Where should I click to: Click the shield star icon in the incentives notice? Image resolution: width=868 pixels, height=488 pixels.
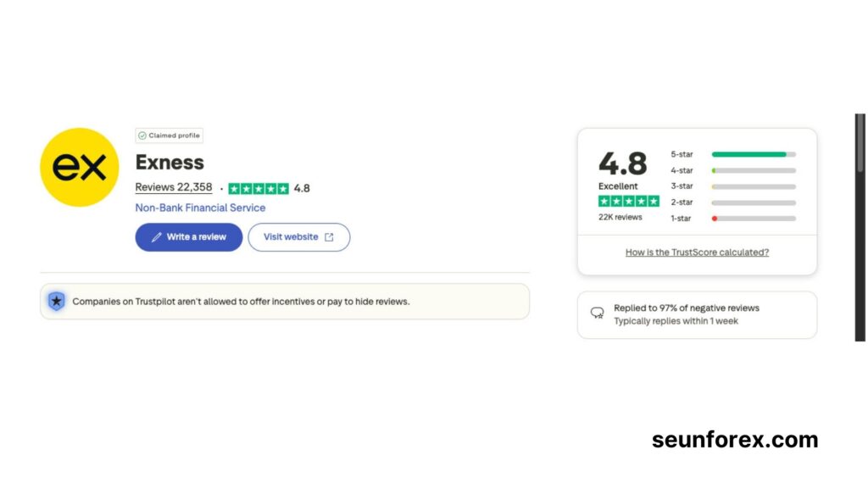point(56,301)
